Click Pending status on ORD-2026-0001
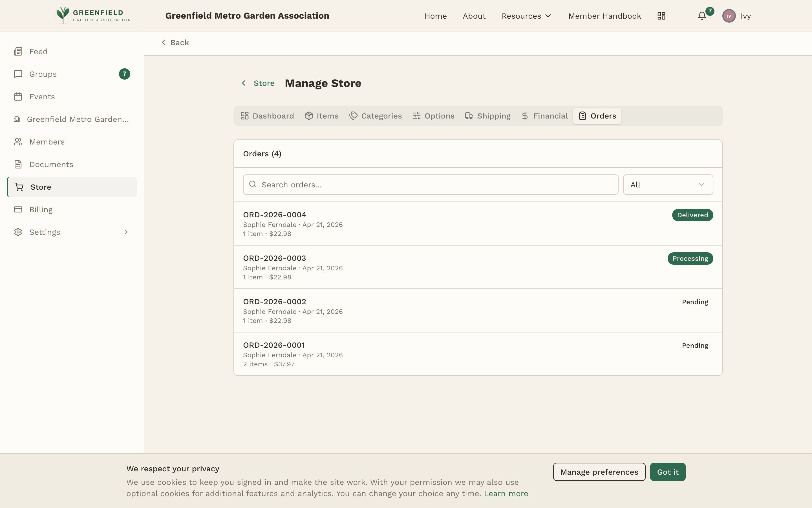Viewport: 812px width, 508px height. 695,345
